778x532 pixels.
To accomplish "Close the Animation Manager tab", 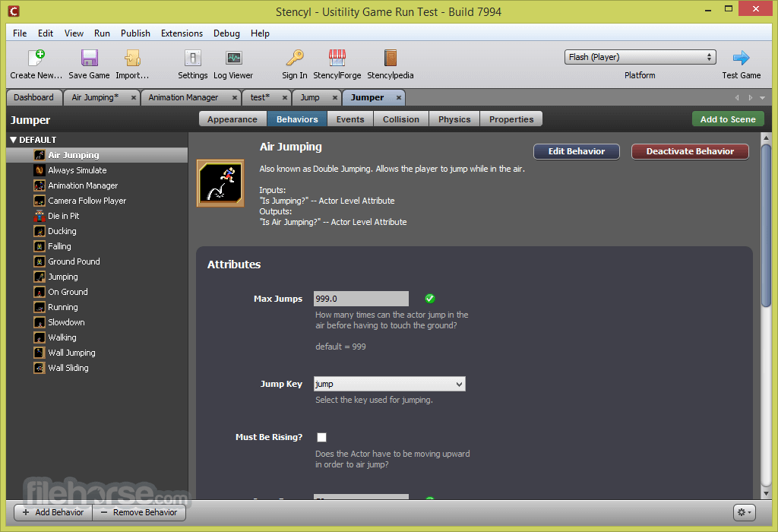I will pyautogui.click(x=235, y=98).
